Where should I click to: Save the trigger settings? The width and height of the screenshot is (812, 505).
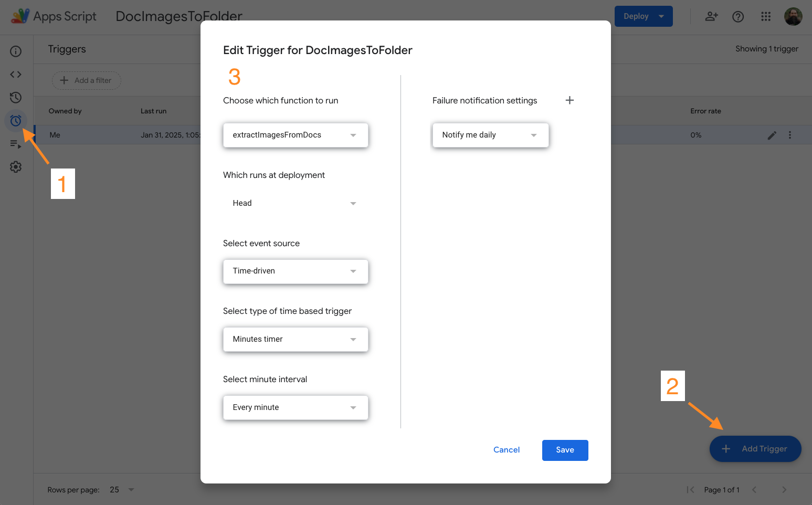pyautogui.click(x=565, y=450)
